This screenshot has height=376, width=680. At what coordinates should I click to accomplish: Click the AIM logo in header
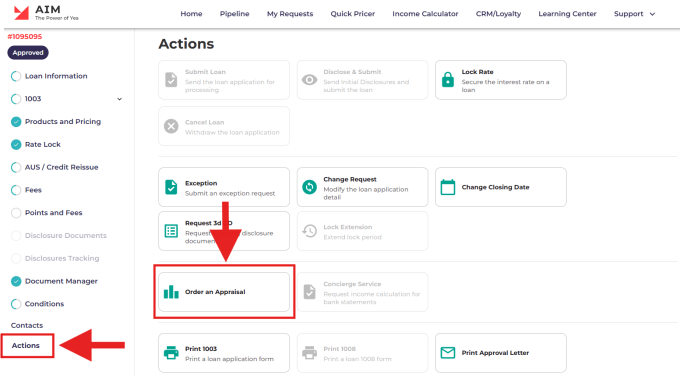point(46,13)
